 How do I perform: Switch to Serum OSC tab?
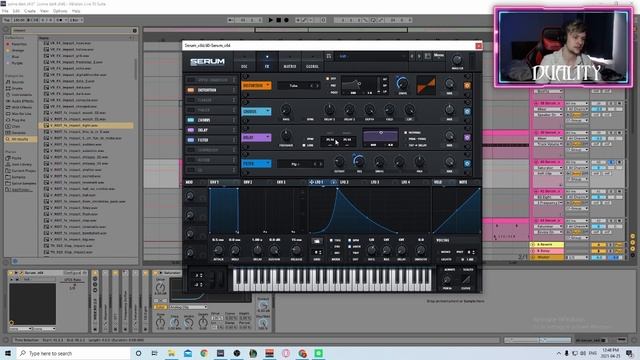tap(244, 66)
